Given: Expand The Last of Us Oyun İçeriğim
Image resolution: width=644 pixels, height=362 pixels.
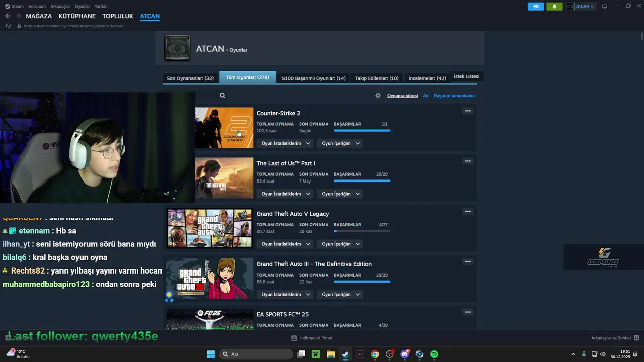Looking at the screenshot, I should [x=341, y=194].
